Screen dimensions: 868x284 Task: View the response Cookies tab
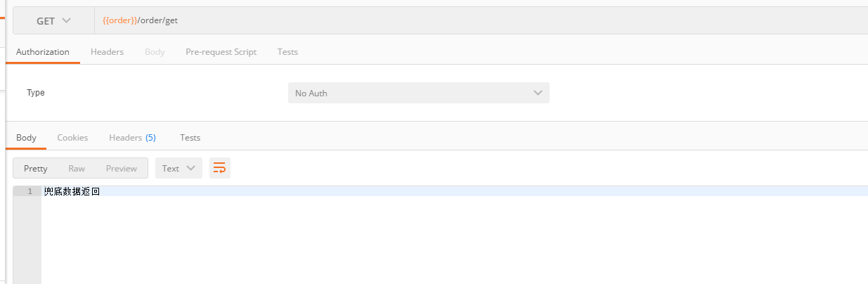click(x=72, y=138)
